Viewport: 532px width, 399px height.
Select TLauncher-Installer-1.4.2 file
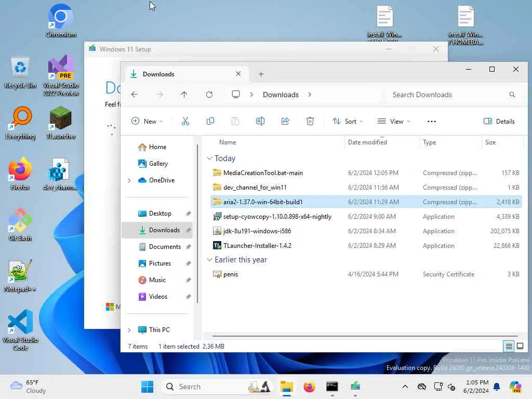coord(366,246)
